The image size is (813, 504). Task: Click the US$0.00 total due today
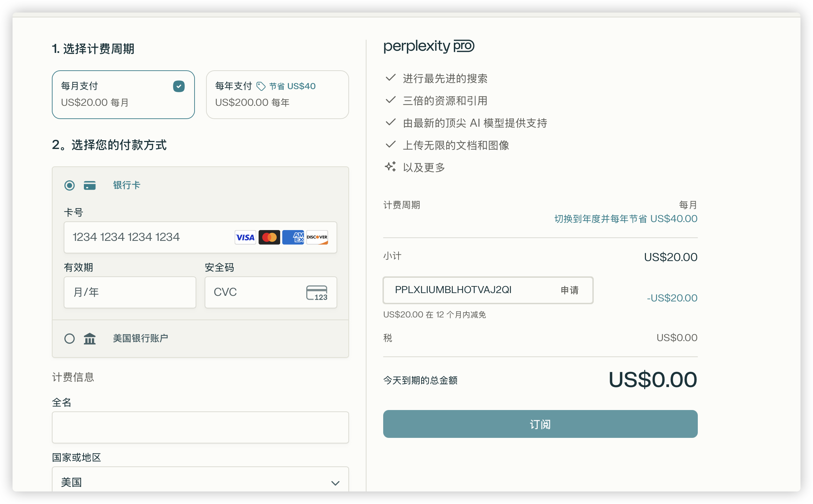(x=653, y=379)
